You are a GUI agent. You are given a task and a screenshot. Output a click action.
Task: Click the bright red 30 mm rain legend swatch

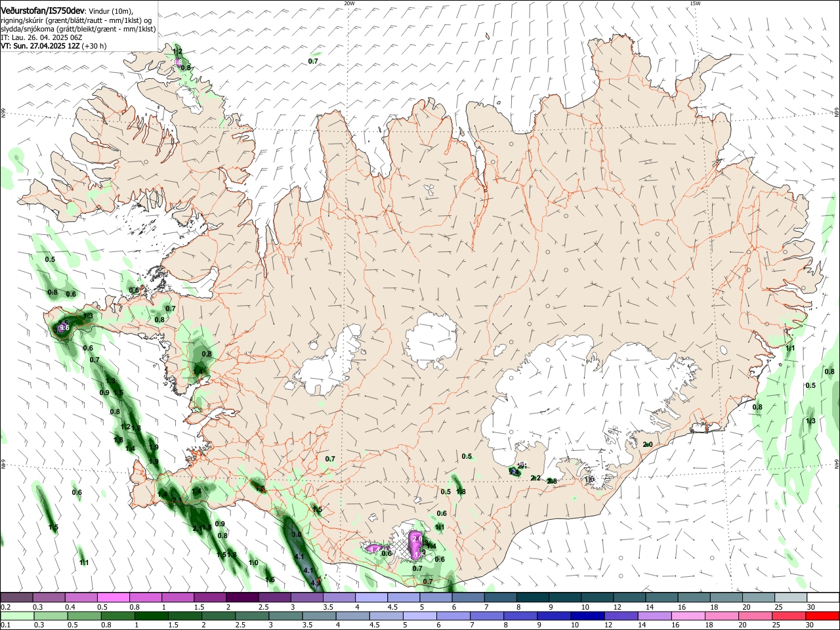[822, 616]
